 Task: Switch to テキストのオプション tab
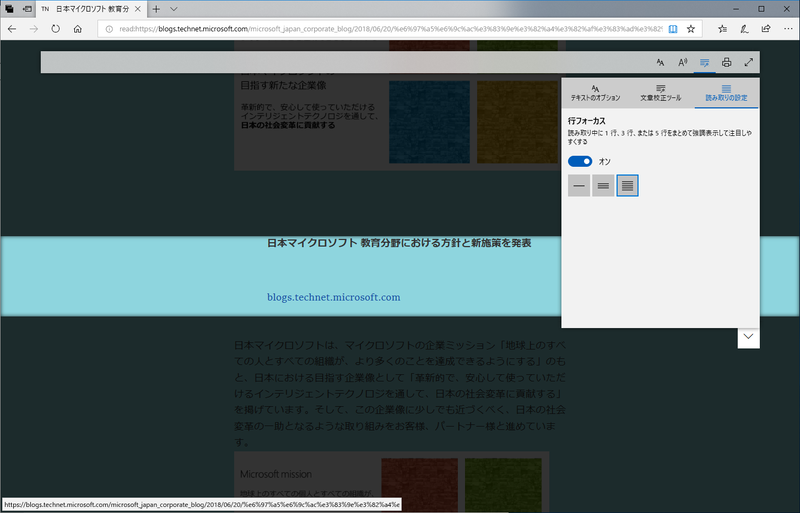point(595,93)
